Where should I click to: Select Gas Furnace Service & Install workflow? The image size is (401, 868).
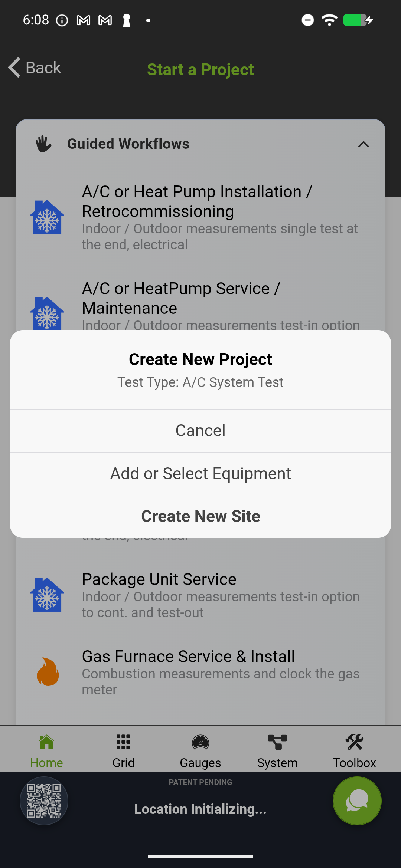pos(188,657)
